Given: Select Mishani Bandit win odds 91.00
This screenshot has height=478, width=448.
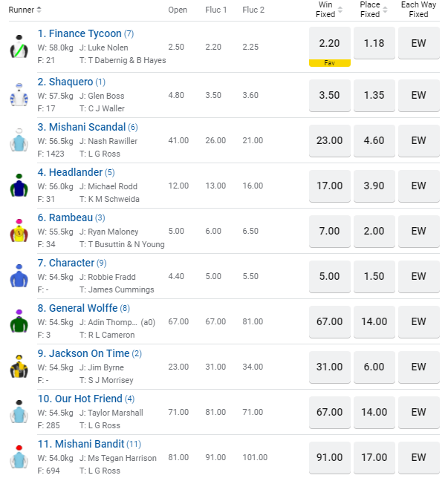Looking at the screenshot, I should coord(329,457).
